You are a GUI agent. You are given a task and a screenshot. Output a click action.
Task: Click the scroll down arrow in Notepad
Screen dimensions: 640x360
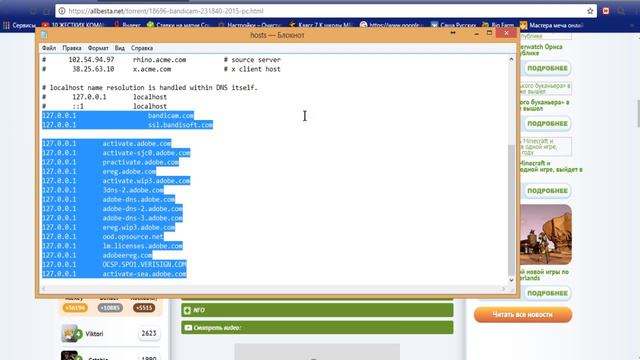[511, 280]
